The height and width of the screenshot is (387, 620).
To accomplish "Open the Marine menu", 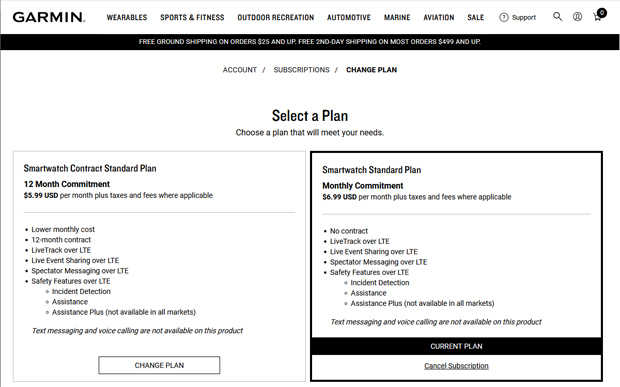I will pyautogui.click(x=397, y=17).
